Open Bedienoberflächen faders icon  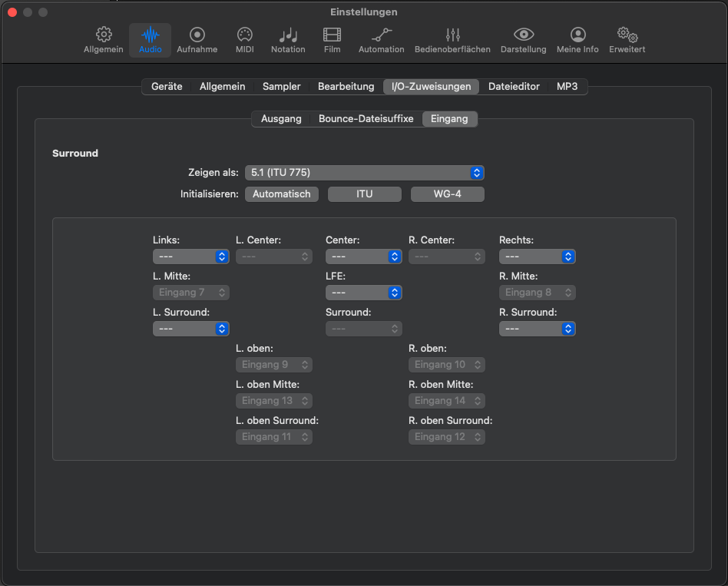point(452,35)
